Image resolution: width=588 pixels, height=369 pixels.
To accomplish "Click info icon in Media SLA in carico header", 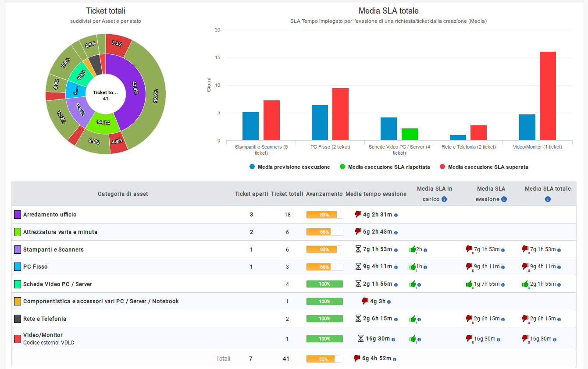I will (x=444, y=199).
